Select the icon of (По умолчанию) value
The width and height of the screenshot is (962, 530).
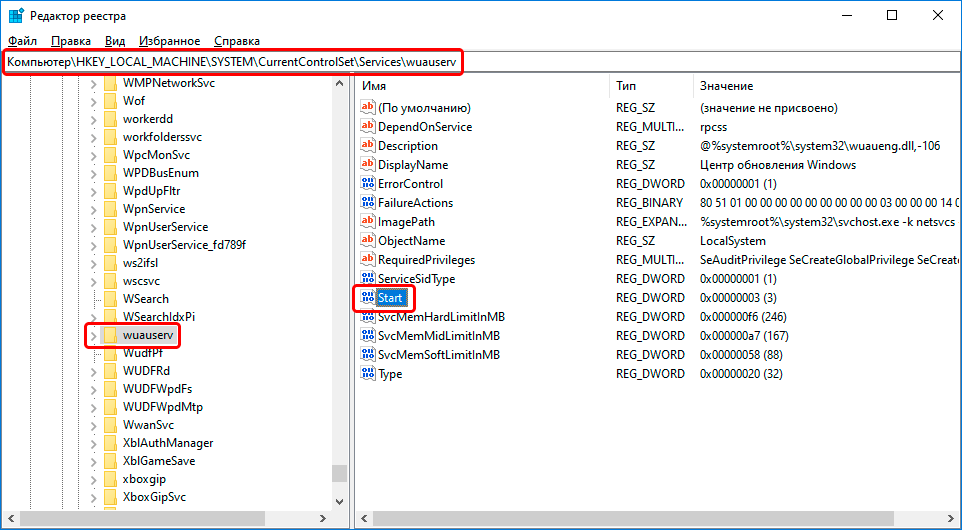click(x=367, y=107)
